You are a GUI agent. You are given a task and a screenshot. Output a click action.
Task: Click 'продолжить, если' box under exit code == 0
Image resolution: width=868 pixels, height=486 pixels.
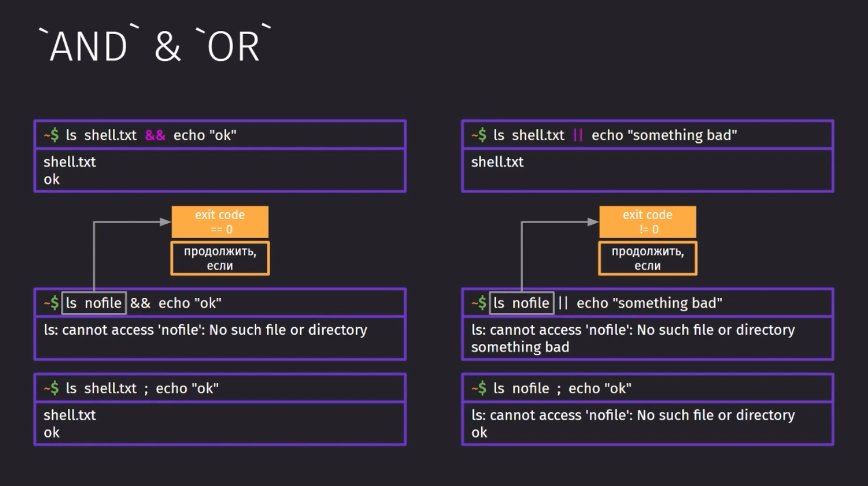[x=220, y=258]
